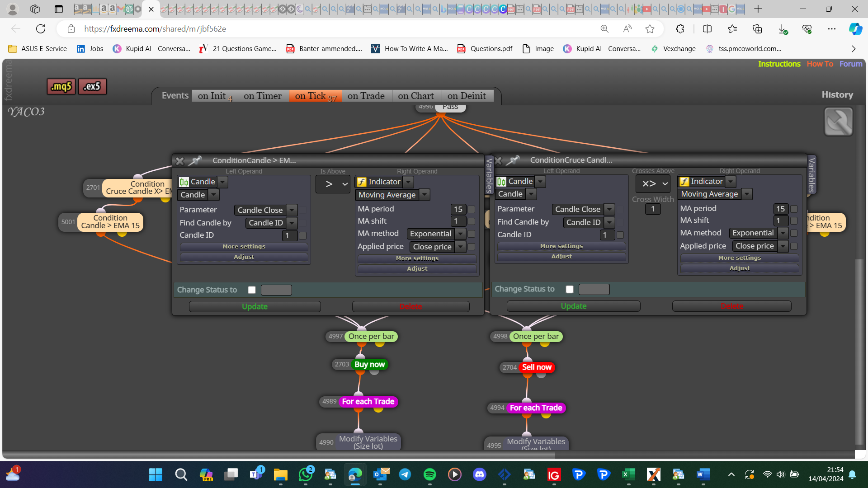Screen dimensions: 868x488
Task: Toggle checkbox beside MA period in left panel
Action: click(x=471, y=209)
